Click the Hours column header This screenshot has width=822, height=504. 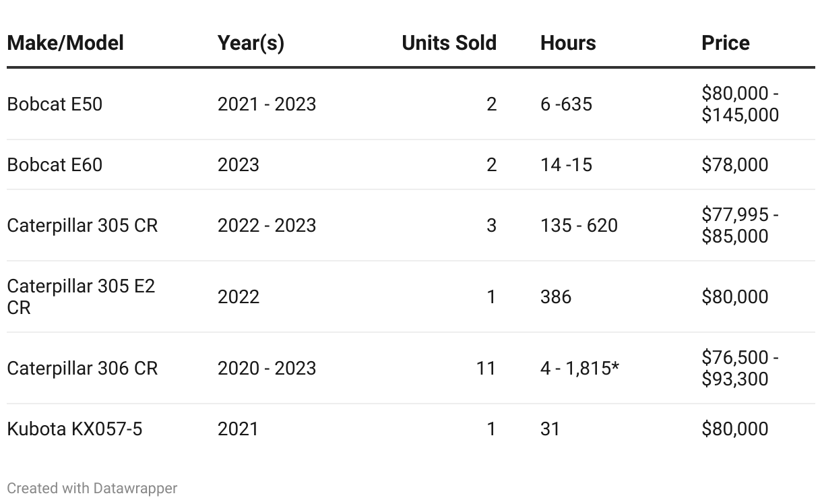point(568,43)
